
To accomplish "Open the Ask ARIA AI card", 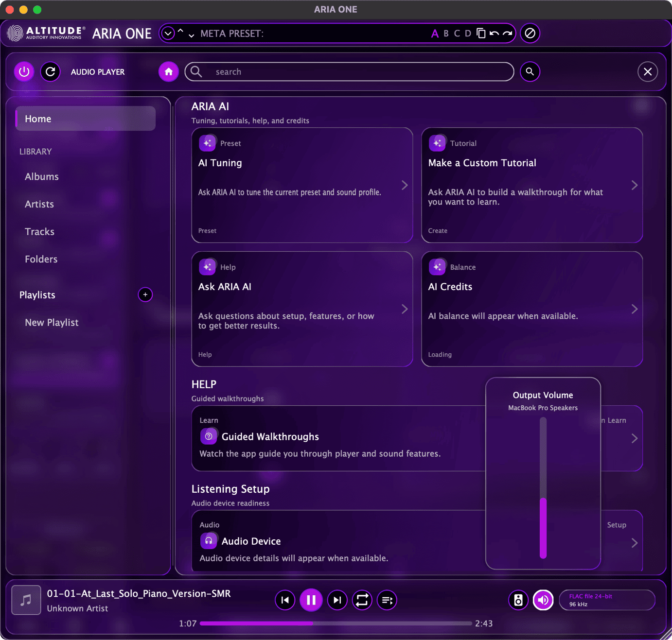I will pos(302,309).
